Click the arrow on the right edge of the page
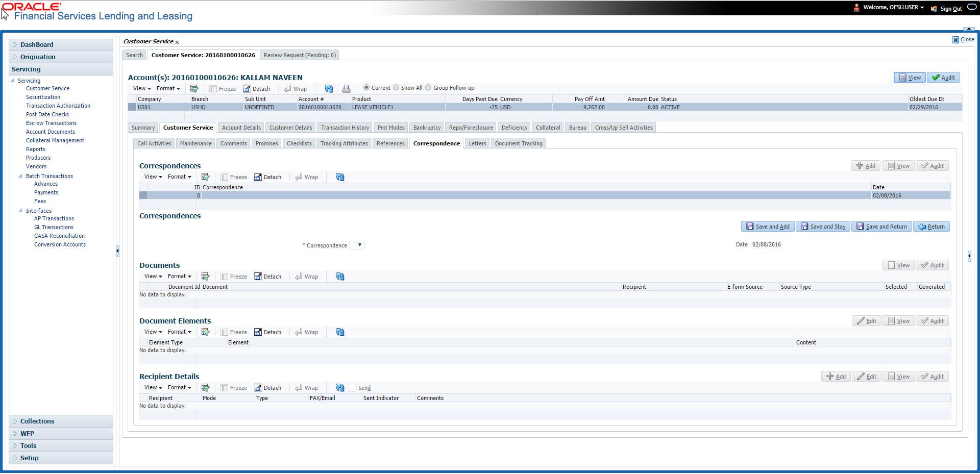Viewport: 980px width, 474px height. (969, 256)
